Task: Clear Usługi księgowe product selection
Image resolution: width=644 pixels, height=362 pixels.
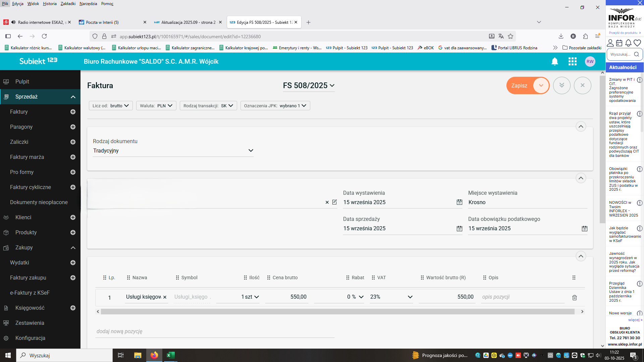Action: [x=165, y=297]
